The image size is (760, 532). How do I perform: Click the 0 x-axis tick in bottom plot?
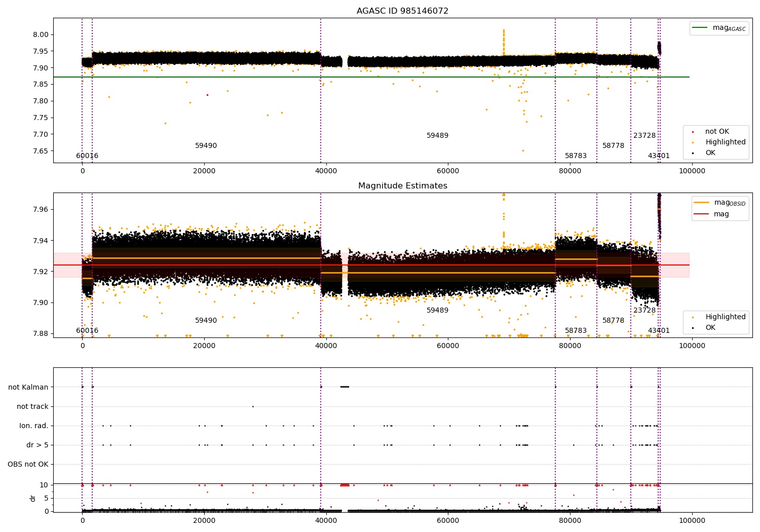point(82,521)
